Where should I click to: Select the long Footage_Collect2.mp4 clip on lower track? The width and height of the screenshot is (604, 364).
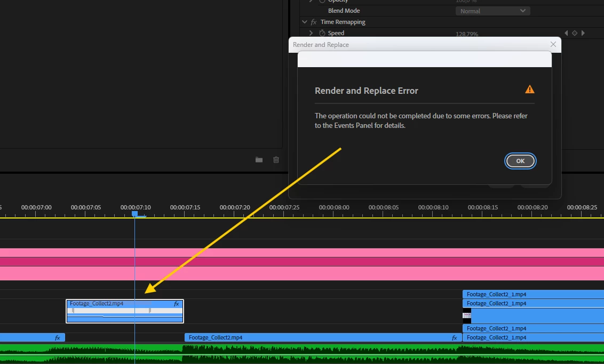323,337
